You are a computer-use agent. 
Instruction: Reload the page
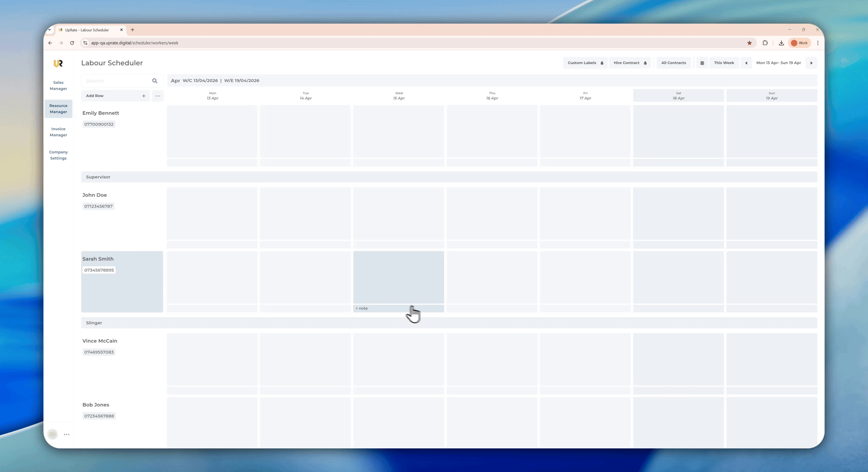coord(72,43)
